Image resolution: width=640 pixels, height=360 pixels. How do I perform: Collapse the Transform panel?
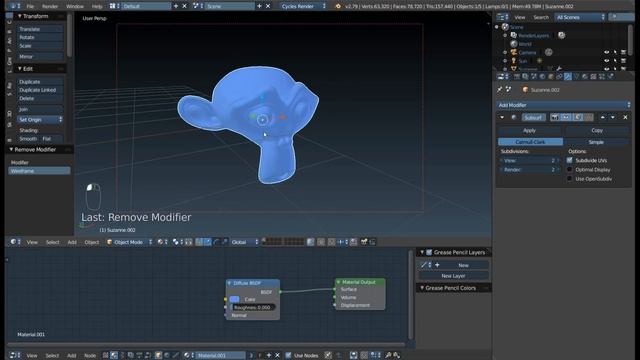point(20,16)
